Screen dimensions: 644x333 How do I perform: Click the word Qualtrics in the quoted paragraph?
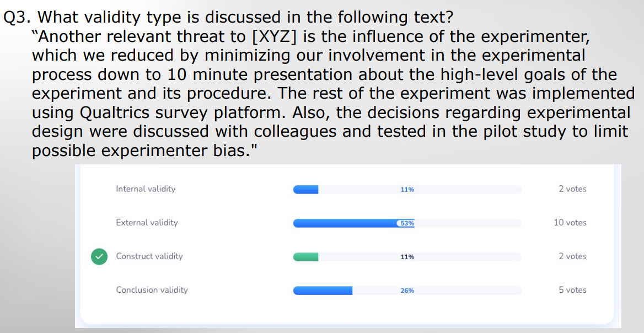pos(115,112)
